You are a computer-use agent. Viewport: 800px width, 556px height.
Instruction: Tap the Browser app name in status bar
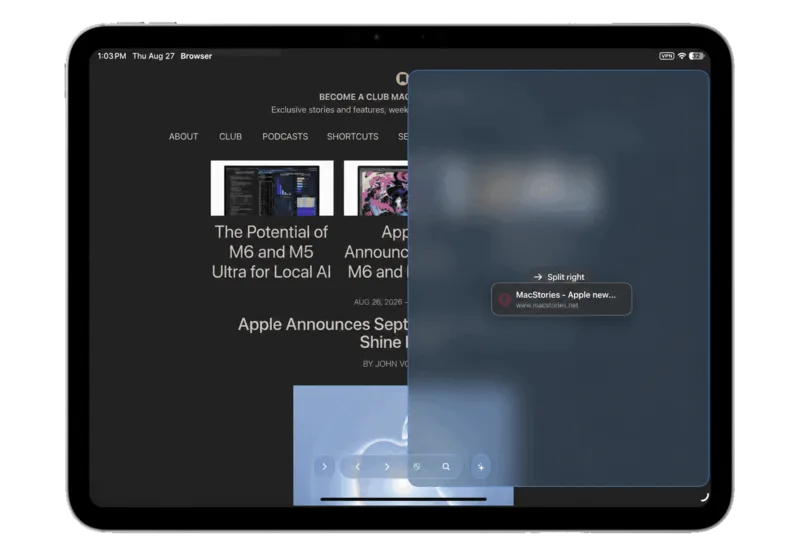click(196, 56)
